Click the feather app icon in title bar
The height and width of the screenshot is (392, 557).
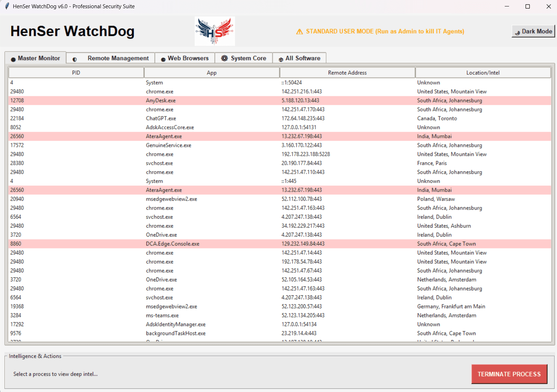pyautogui.click(x=7, y=6)
